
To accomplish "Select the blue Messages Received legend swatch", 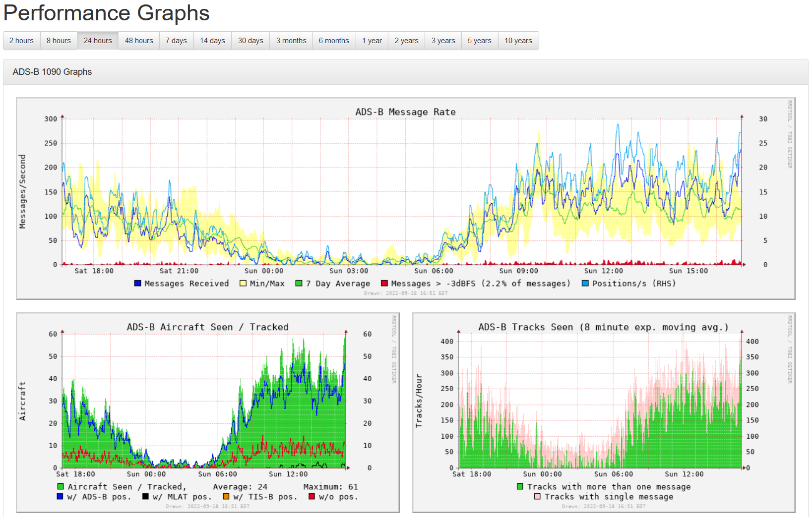I will tap(137, 283).
